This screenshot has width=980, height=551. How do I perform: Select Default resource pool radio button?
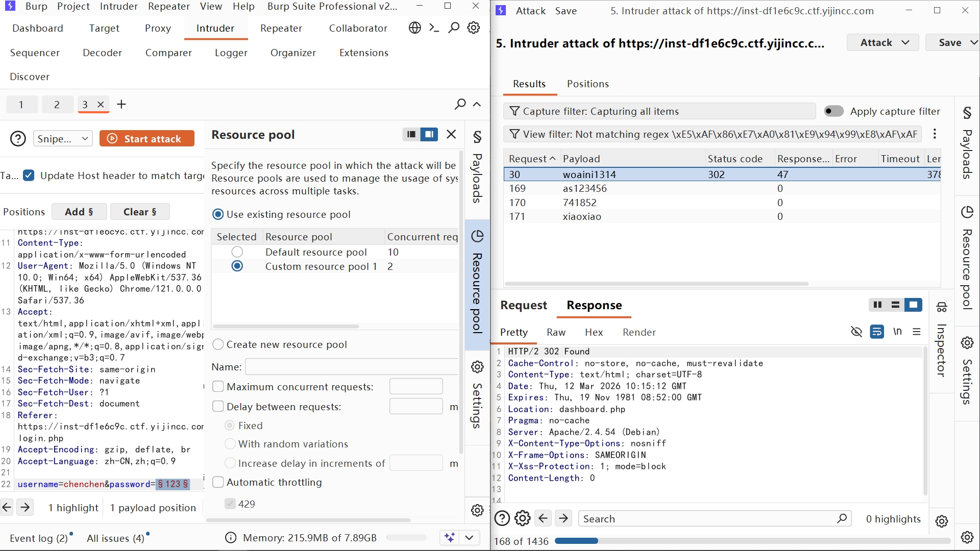(x=237, y=252)
